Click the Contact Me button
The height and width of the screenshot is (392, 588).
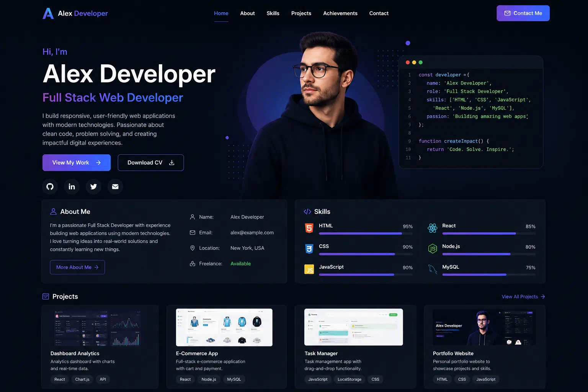(x=523, y=13)
